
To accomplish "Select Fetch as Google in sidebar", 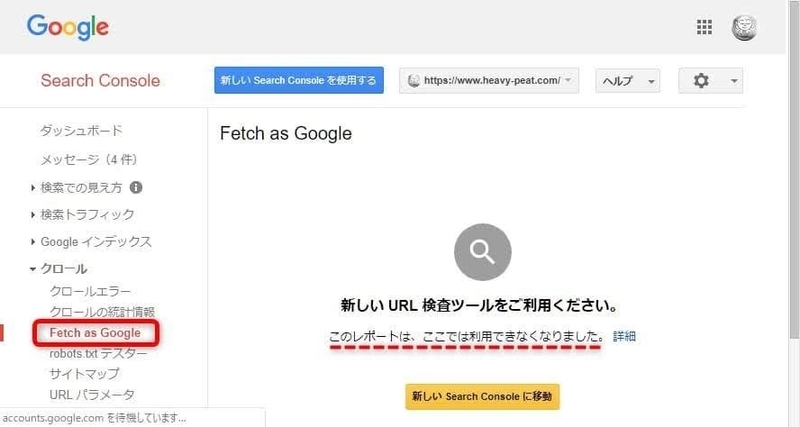I will click(95, 333).
